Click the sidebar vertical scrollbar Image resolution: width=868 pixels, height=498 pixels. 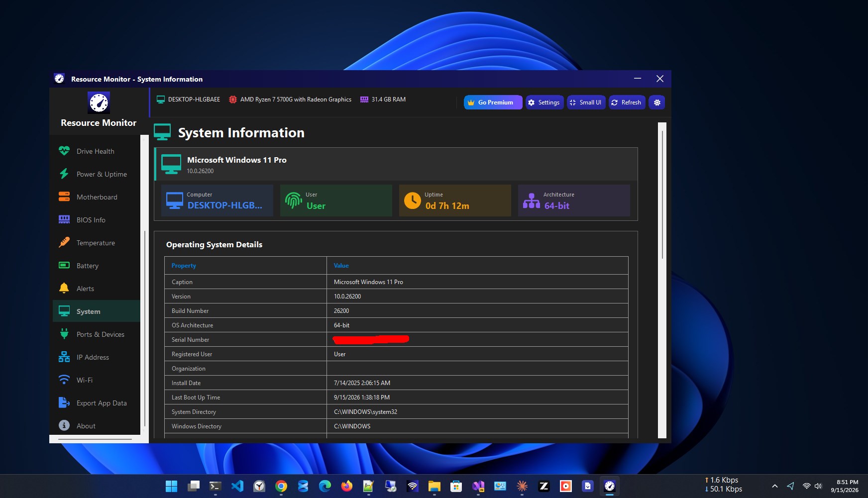pyautogui.click(x=145, y=328)
